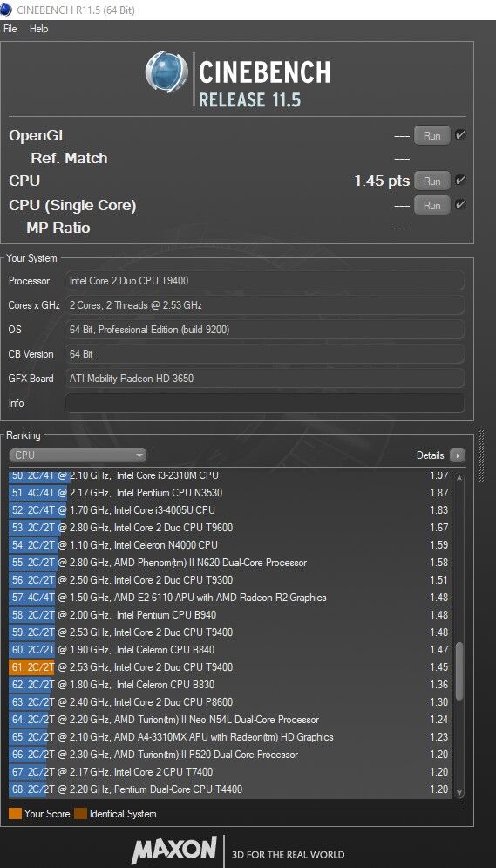This screenshot has height=868, width=496.
Task: Click the ranking scrollbar up arrow
Action: 459,477
